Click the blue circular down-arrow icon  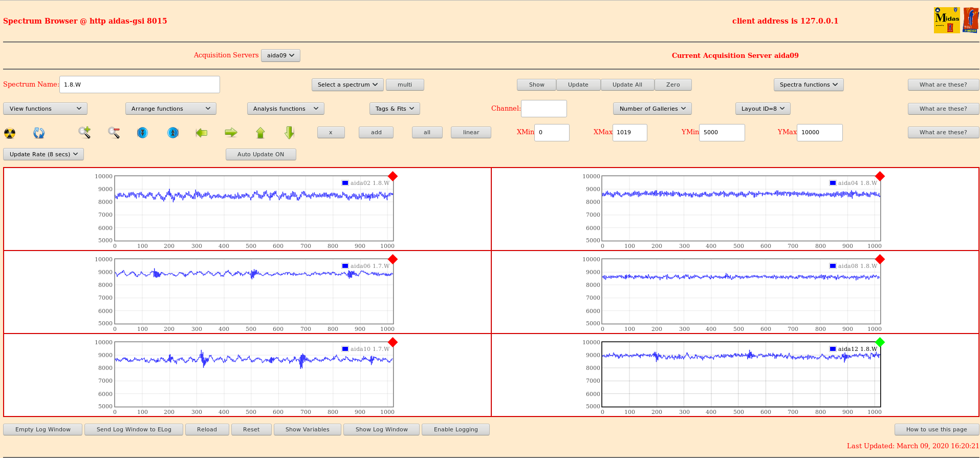pos(143,133)
